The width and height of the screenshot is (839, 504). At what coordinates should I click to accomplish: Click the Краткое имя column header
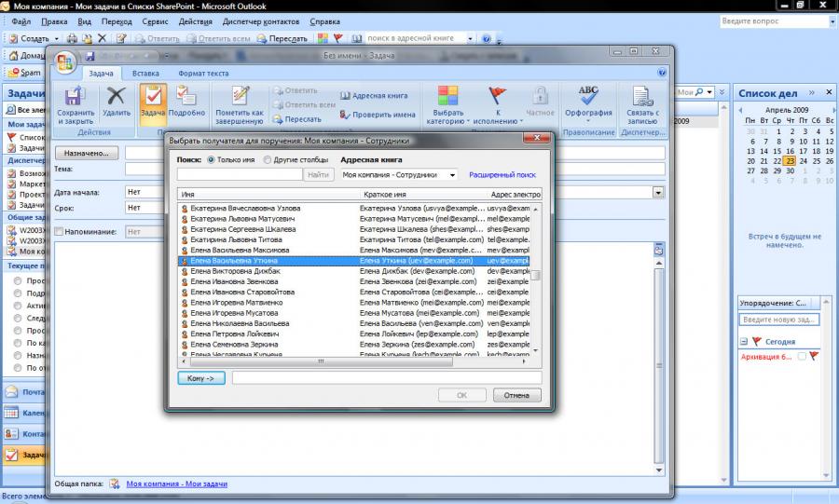[424, 195]
